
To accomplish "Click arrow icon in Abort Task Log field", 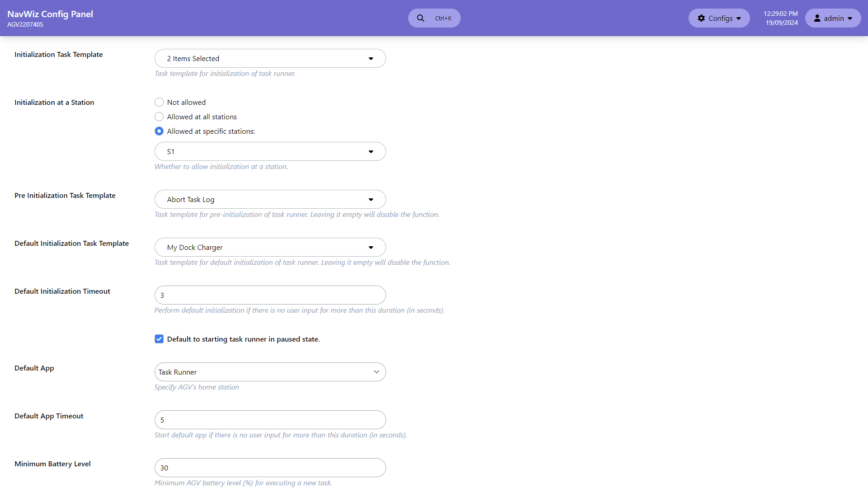I will pyautogui.click(x=371, y=200).
